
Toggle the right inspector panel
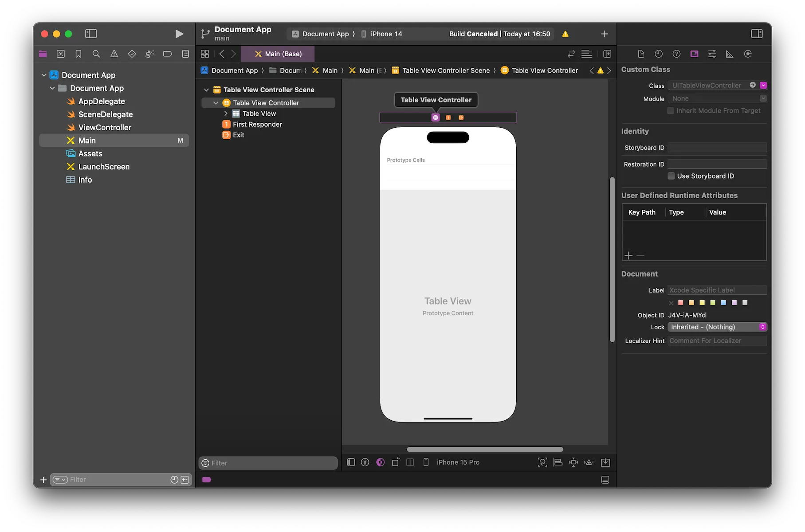(x=757, y=34)
